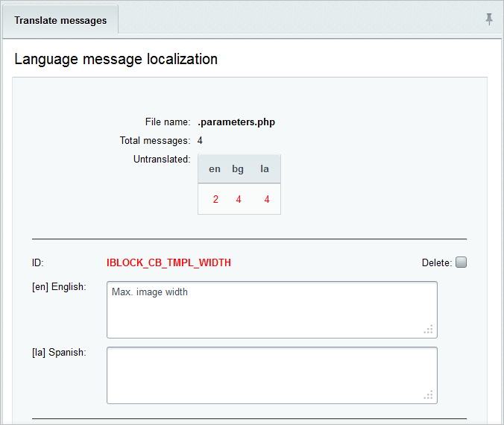Grab the Spanish textarea resize handle

(x=429, y=394)
